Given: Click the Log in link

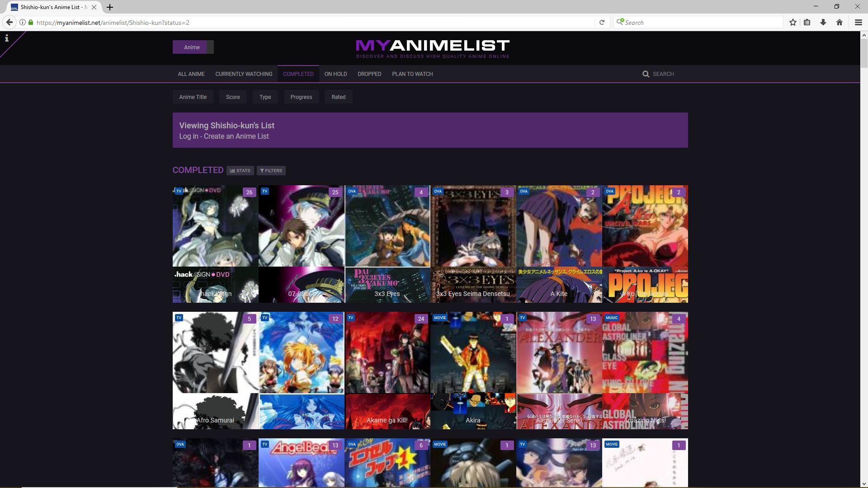Looking at the screenshot, I should pyautogui.click(x=189, y=136).
